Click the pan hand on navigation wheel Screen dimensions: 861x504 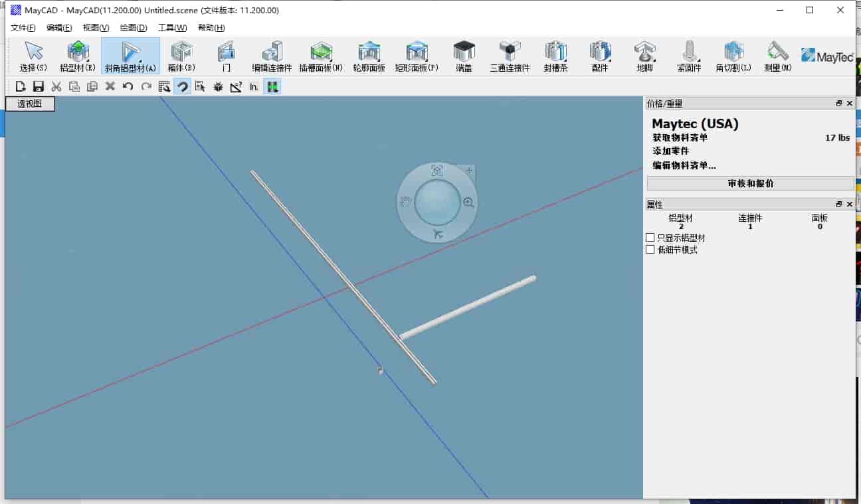[x=405, y=203]
